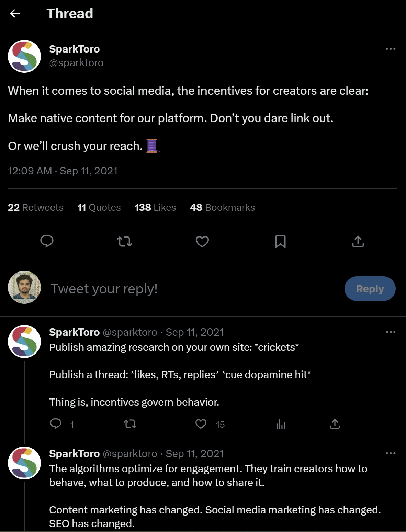Bookmark the main SparkToro tweet
The height and width of the screenshot is (532, 406).
tap(280, 241)
